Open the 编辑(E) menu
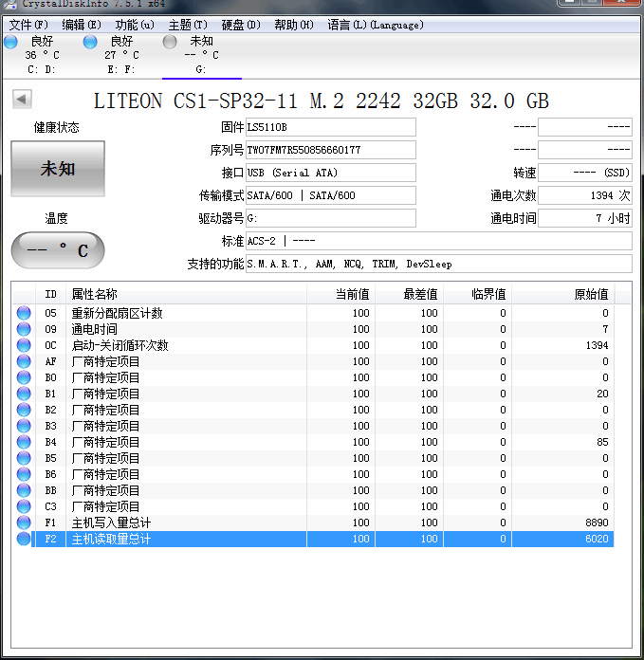This screenshot has width=644, height=660. tap(82, 26)
